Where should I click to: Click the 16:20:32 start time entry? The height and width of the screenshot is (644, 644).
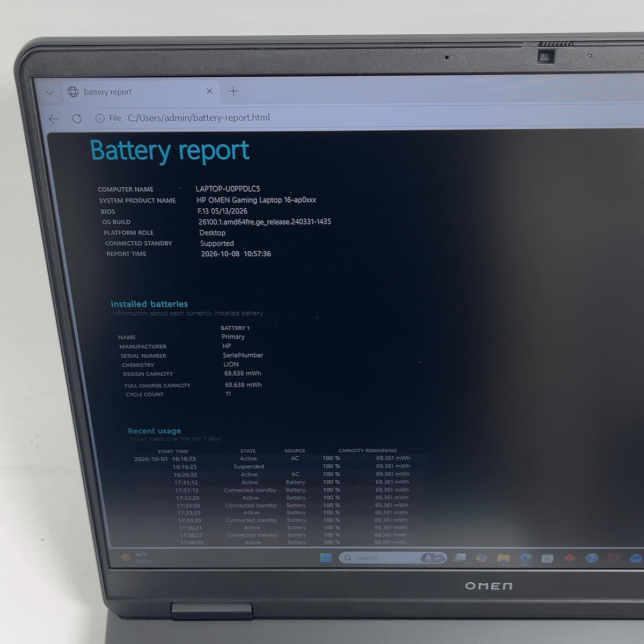click(185, 475)
